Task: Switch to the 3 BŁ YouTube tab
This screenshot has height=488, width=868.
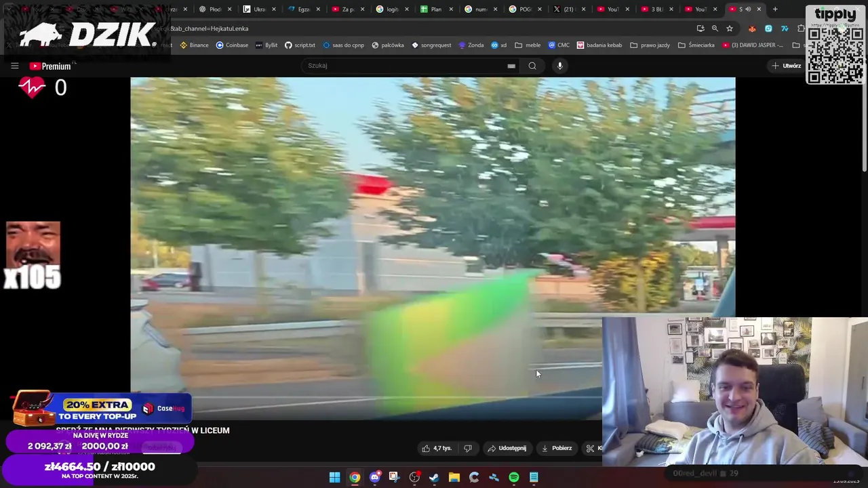Action: pyautogui.click(x=657, y=9)
